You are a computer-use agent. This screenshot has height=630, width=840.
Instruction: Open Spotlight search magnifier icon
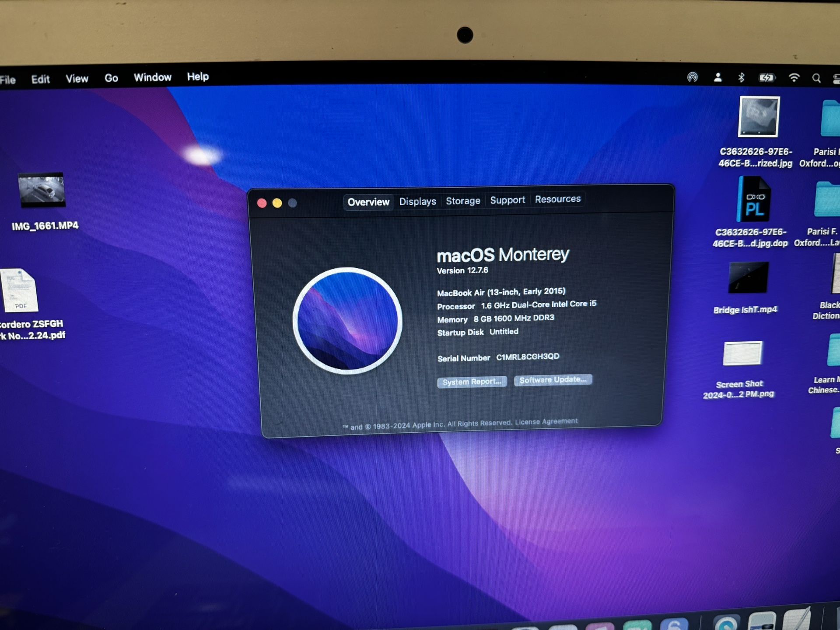click(816, 78)
